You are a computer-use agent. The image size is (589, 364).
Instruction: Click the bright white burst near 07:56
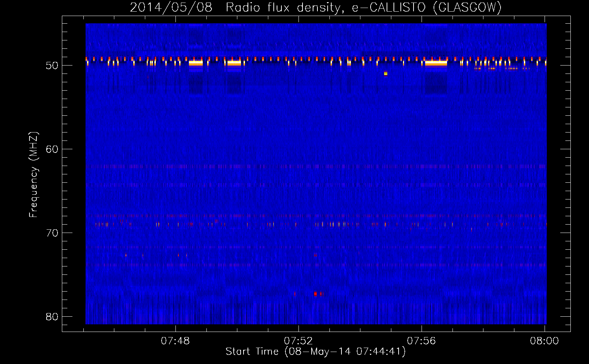click(x=436, y=63)
